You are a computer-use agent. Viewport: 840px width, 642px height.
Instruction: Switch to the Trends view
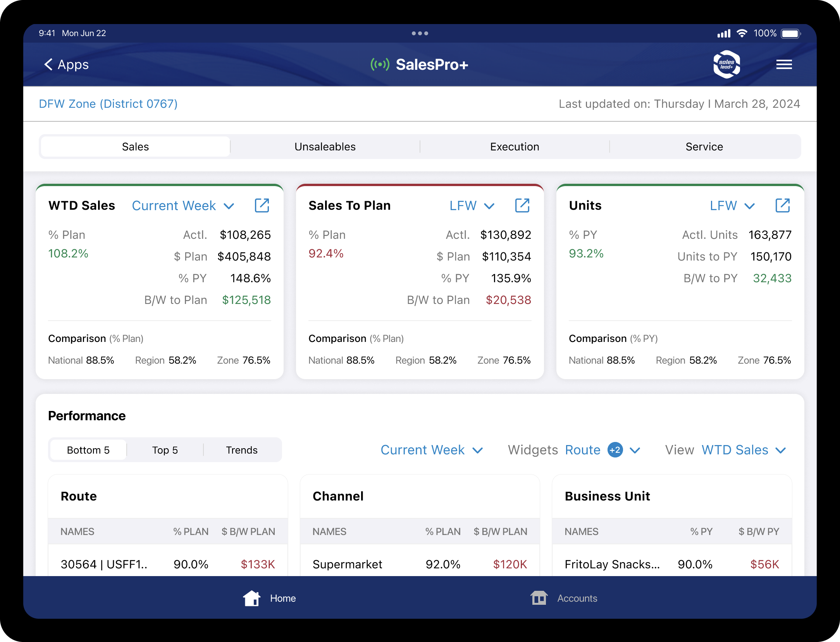pyautogui.click(x=241, y=450)
